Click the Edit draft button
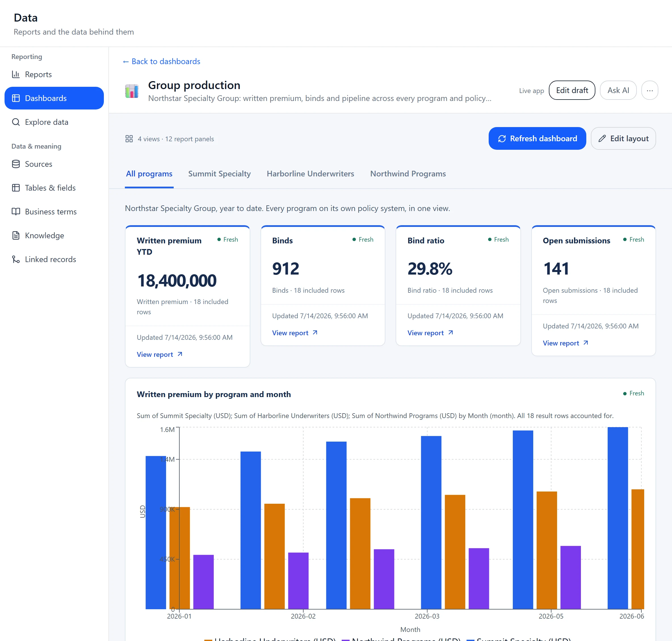 point(572,90)
